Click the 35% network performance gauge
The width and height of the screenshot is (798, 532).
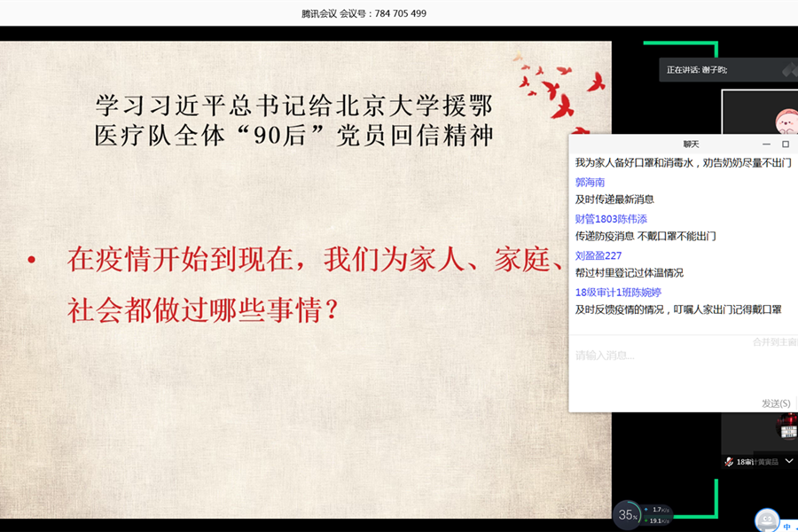(x=627, y=515)
